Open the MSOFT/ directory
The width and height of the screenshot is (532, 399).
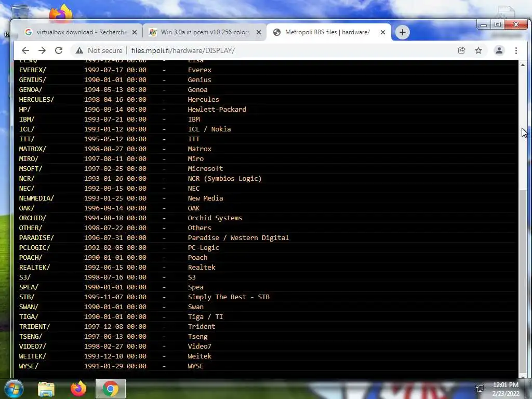(x=31, y=168)
